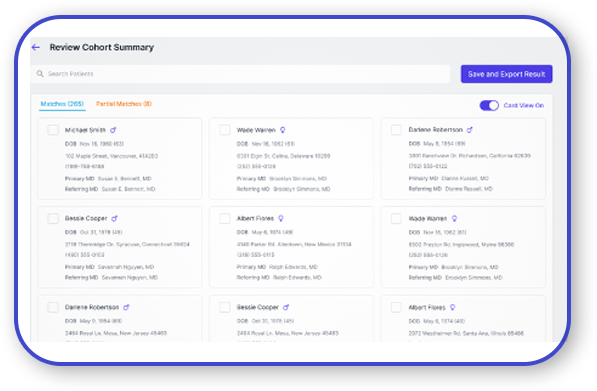Click Albert Flores name on New Mexico card
This screenshot has height=391, width=597.
click(x=255, y=218)
